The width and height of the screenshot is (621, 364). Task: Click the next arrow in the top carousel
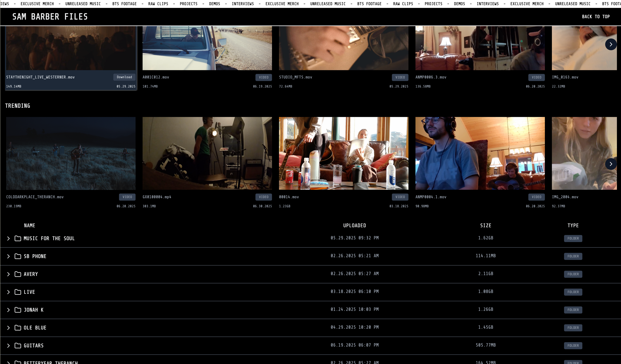pos(611,44)
